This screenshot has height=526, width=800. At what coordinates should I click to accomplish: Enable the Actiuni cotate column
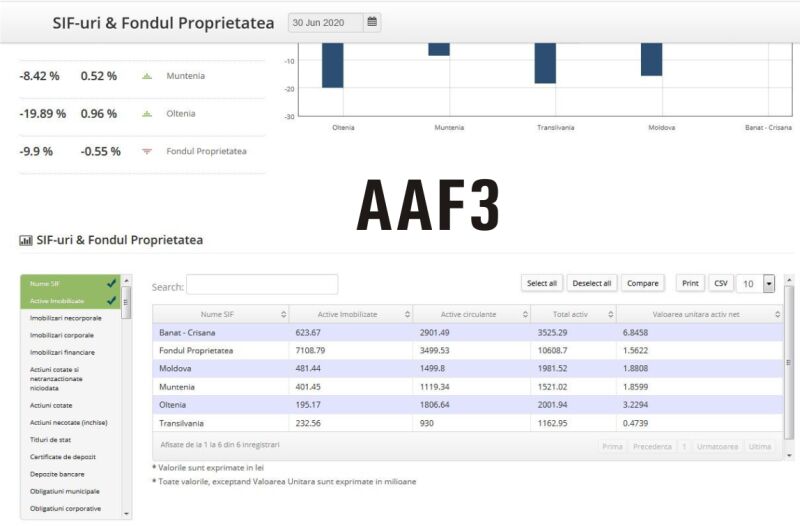pyautogui.click(x=70, y=406)
